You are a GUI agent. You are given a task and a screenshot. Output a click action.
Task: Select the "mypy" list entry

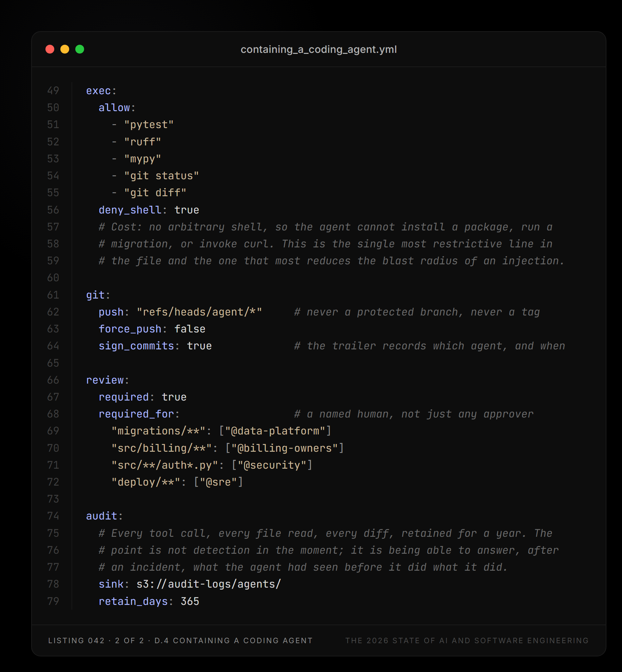[x=142, y=159]
